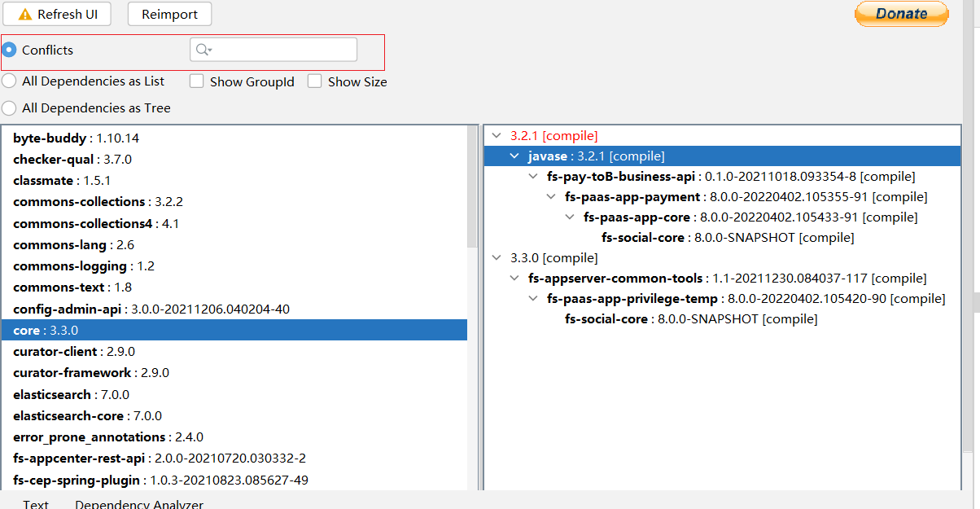This screenshot has height=509, width=980.
Task: Select fs-social-core under fs-paas-app-core
Action: (728, 238)
